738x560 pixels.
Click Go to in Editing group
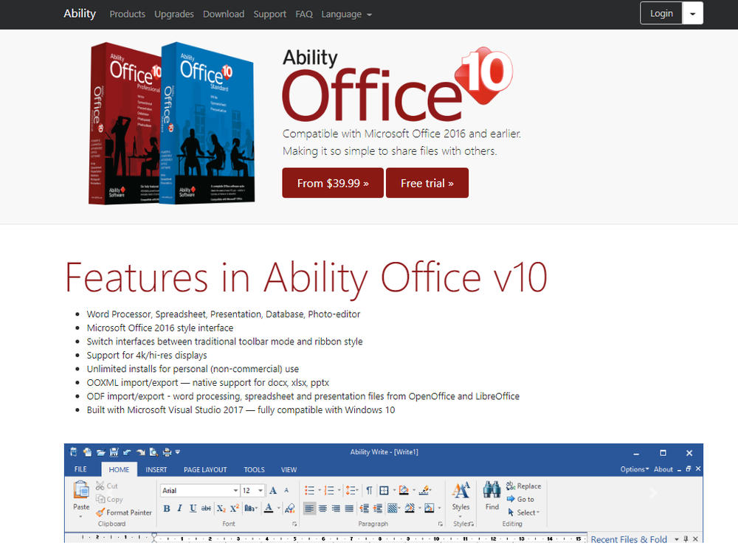coord(520,499)
